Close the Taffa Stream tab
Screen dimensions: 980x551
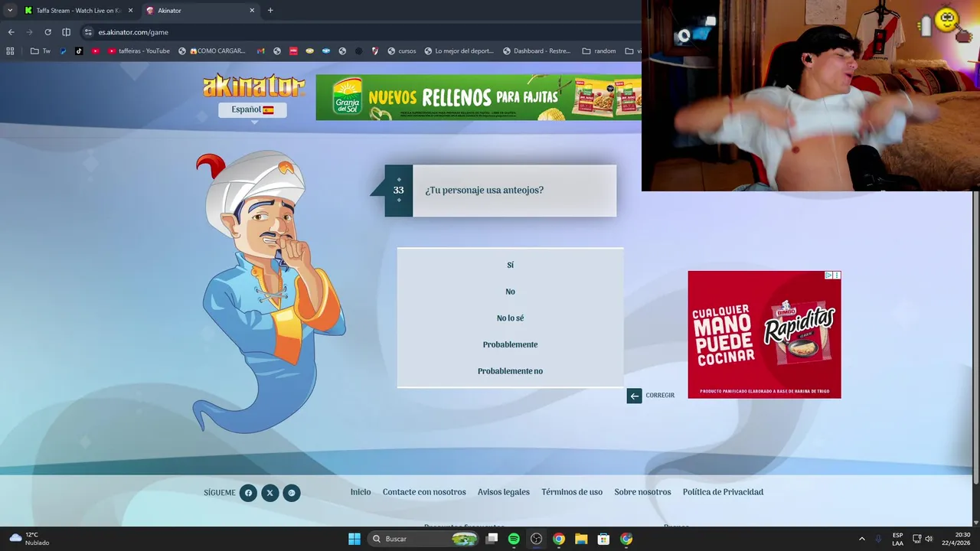[130, 11]
